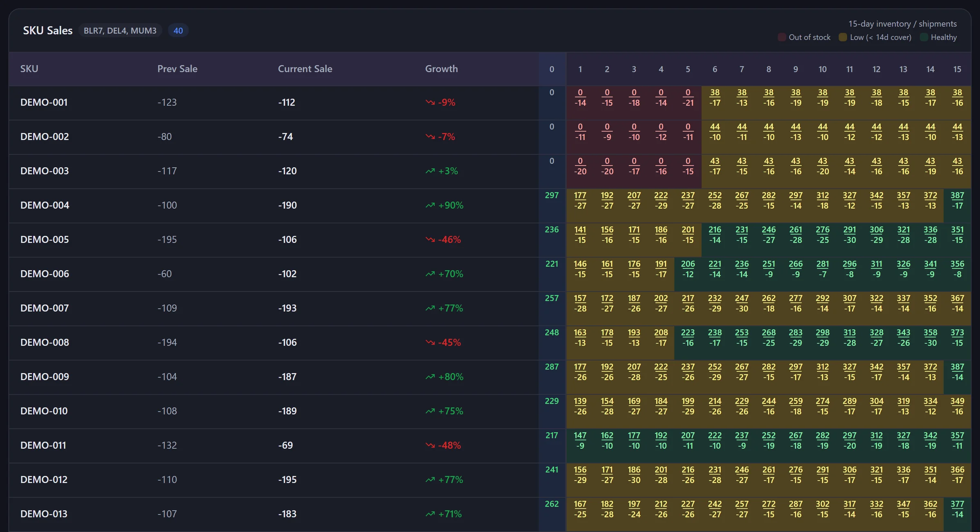Click day 15 inventory 356 for DEMO-006

click(957, 264)
